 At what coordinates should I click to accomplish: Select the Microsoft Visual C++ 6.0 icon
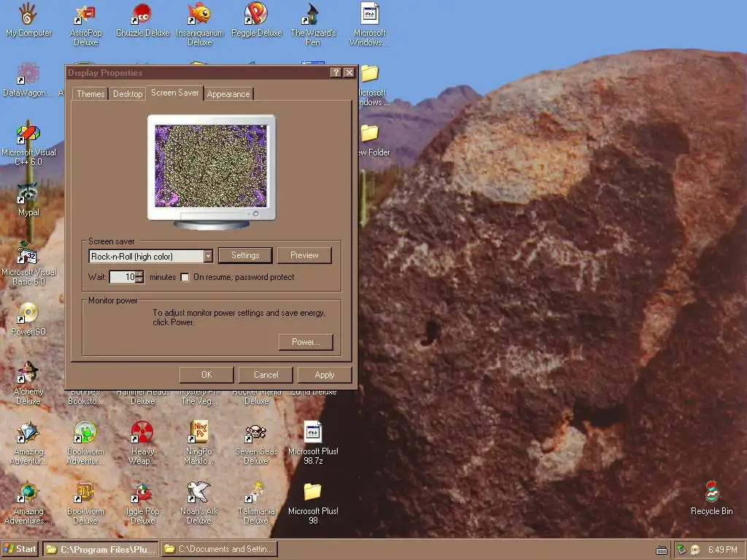click(28, 134)
